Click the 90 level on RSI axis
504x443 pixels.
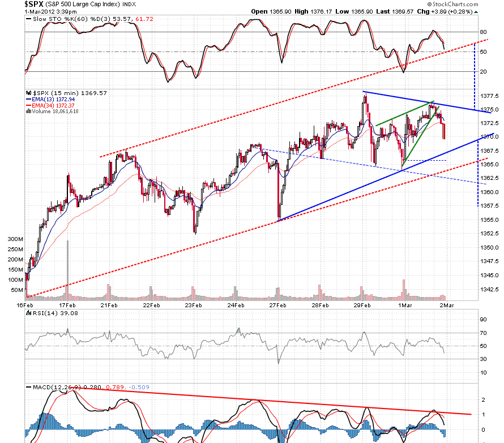pos(483,320)
